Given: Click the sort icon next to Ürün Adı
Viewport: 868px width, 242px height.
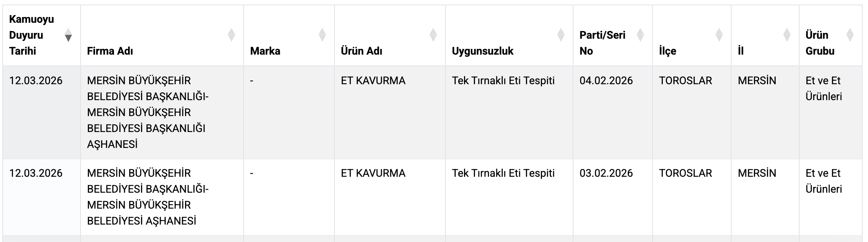Looking at the screenshot, I should pyautogui.click(x=434, y=35).
